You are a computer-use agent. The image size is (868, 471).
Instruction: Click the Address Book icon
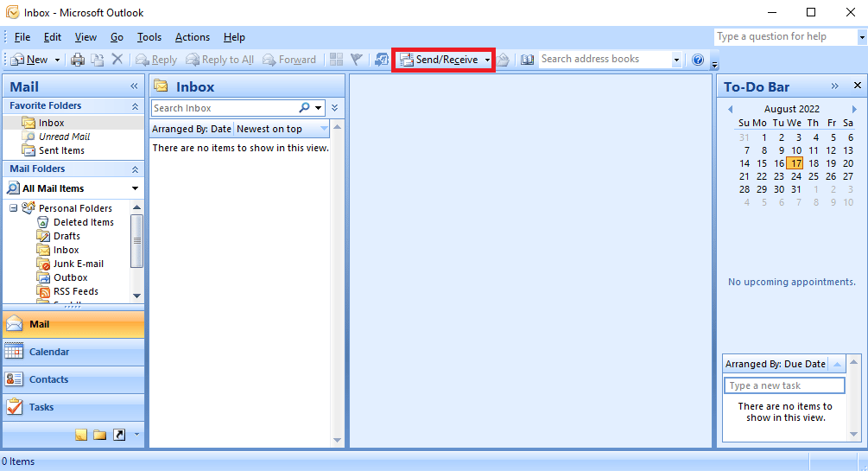[527, 60]
